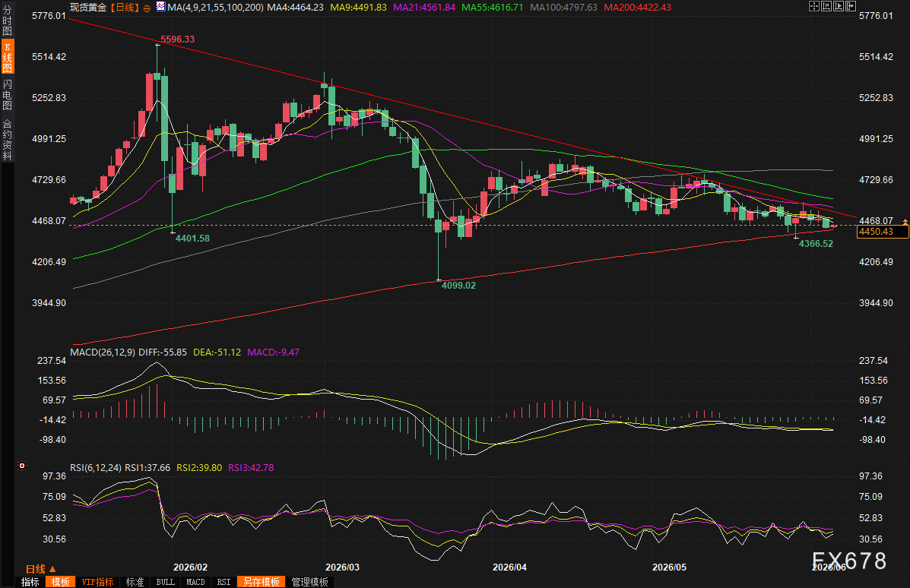
Task: Expand the 日线 period selector
Action: [40, 569]
